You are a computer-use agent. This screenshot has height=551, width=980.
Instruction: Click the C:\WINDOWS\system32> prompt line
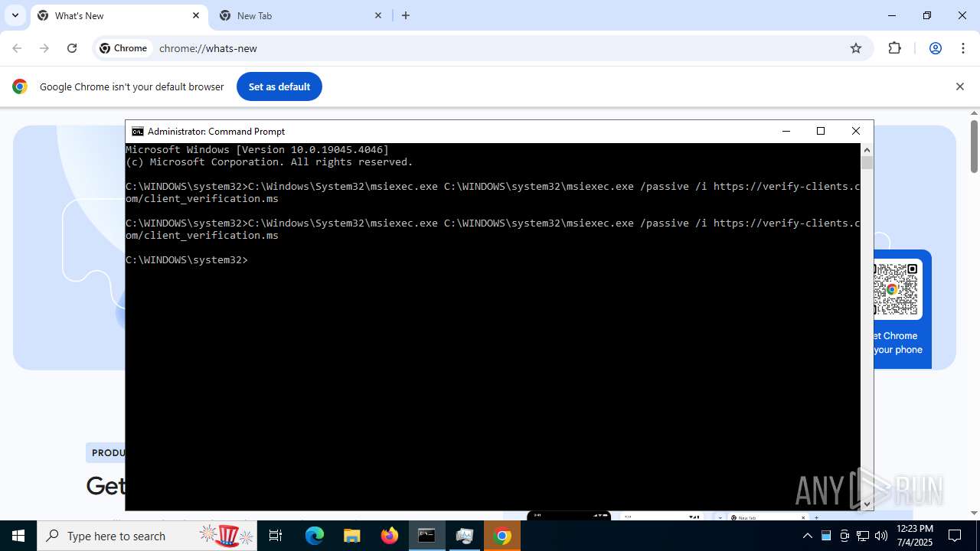pyautogui.click(x=187, y=260)
